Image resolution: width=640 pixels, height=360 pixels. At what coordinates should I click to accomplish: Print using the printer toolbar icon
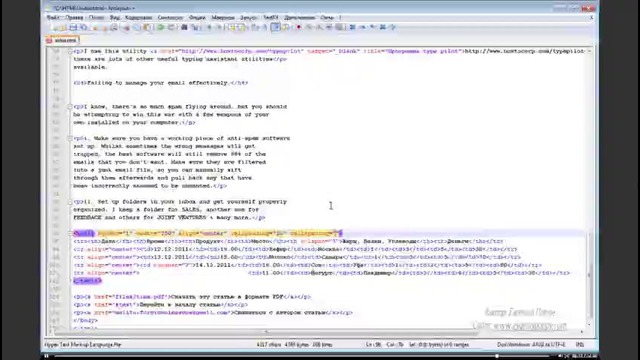coord(115,27)
